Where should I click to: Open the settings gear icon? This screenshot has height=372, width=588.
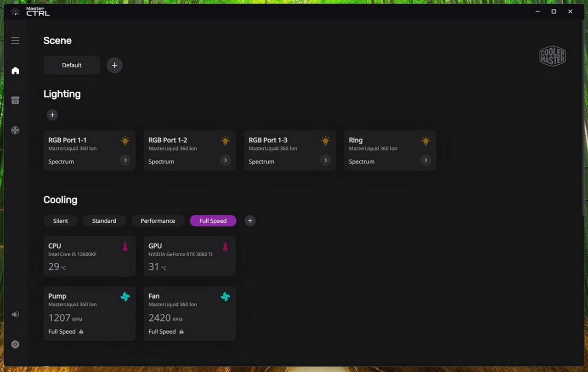click(x=15, y=344)
